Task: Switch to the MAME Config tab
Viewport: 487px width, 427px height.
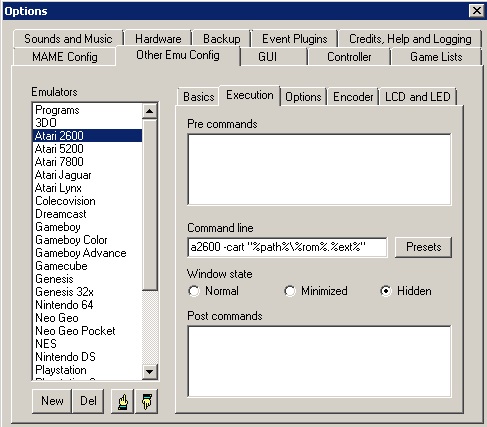Action: click(65, 57)
